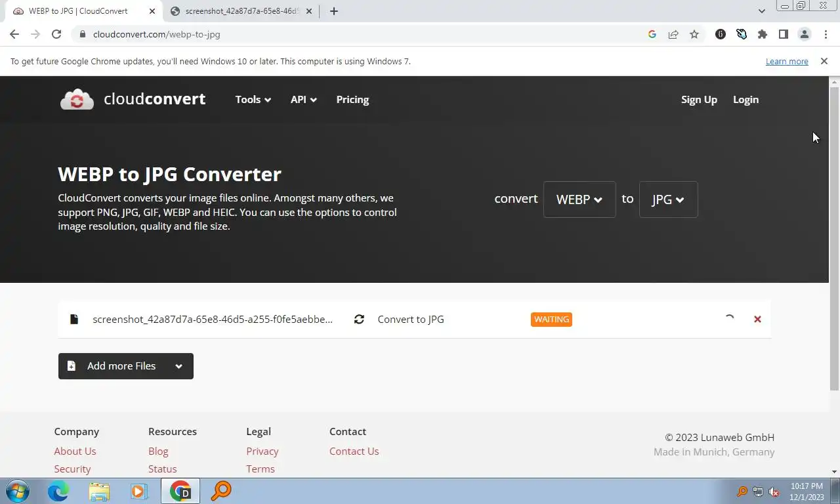Viewport: 840px width, 504px height.
Task: Remove the file with the red X
Action: 757,319
